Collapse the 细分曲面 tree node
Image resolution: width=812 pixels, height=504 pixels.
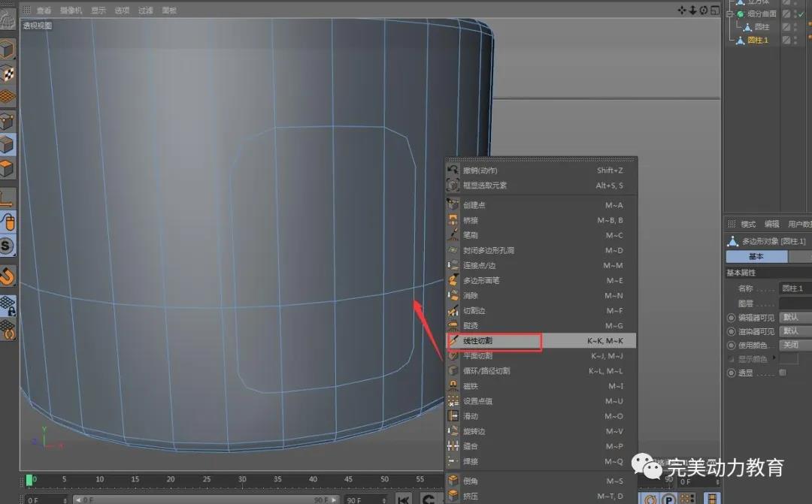pyautogui.click(x=729, y=14)
